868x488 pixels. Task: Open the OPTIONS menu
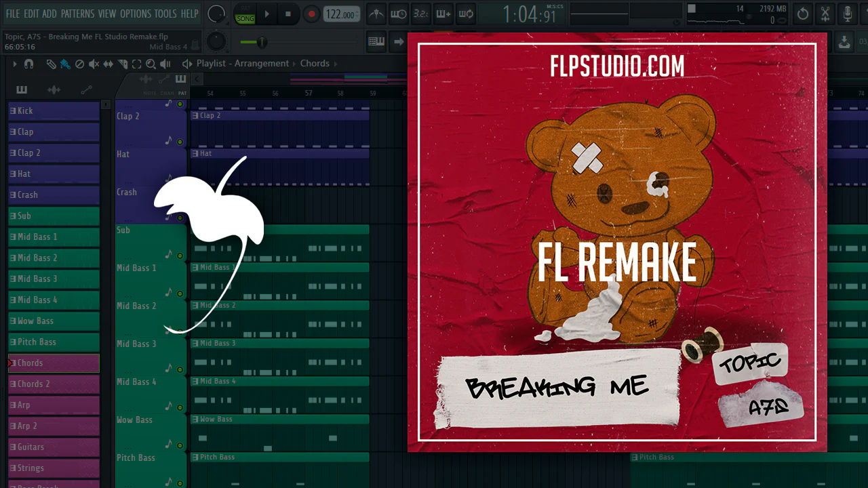(x=136, y=14)
